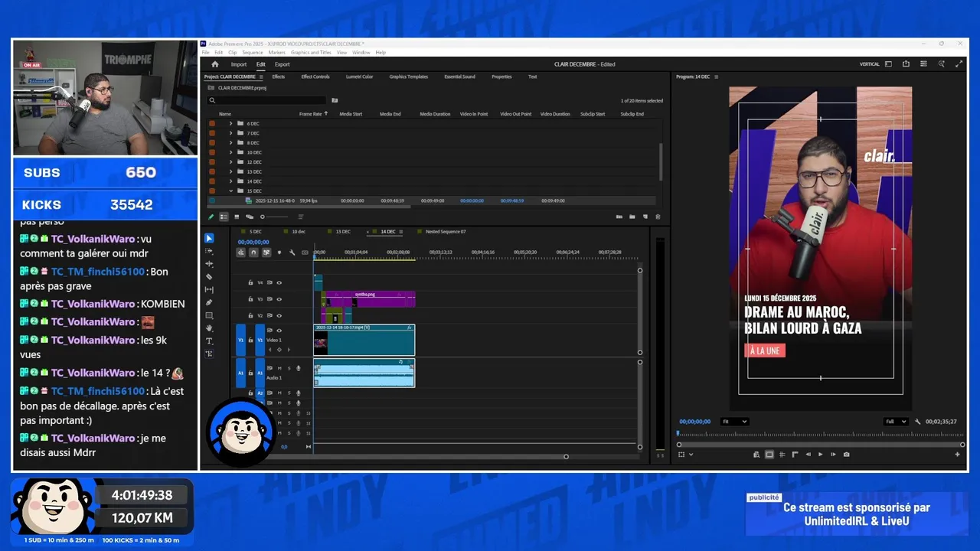The width and height of the screenshot is (980, 551).
Task: Open the Workspaces icon in header
Action: pos(888,64)
